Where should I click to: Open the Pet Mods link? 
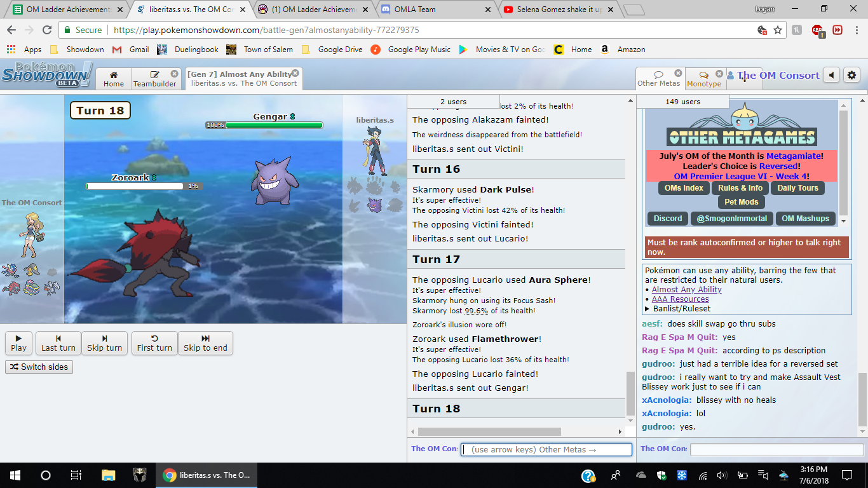(742, 202)
